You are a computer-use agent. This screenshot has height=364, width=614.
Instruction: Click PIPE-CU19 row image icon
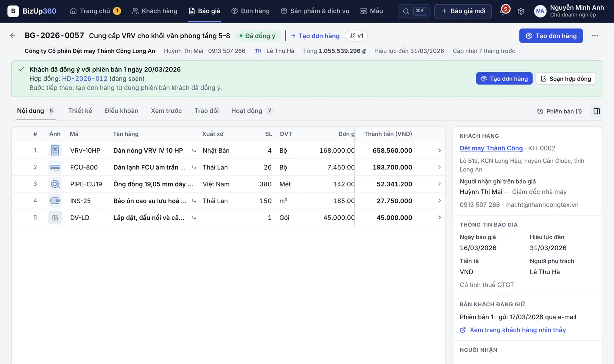tap(55, 184)
